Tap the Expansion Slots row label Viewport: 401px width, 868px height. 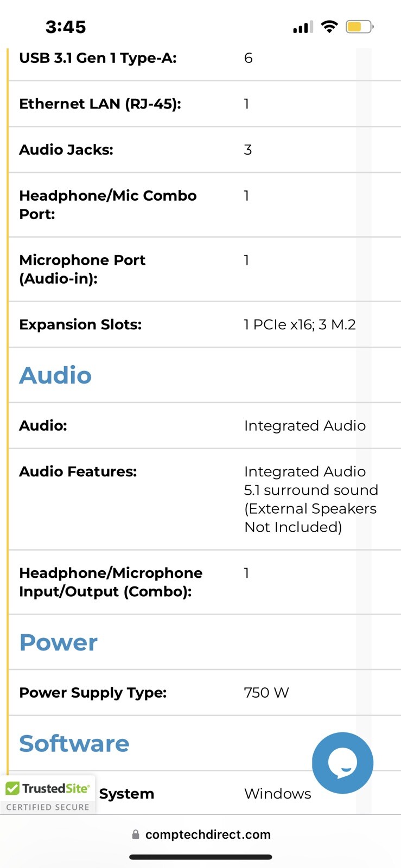point(80,324)
